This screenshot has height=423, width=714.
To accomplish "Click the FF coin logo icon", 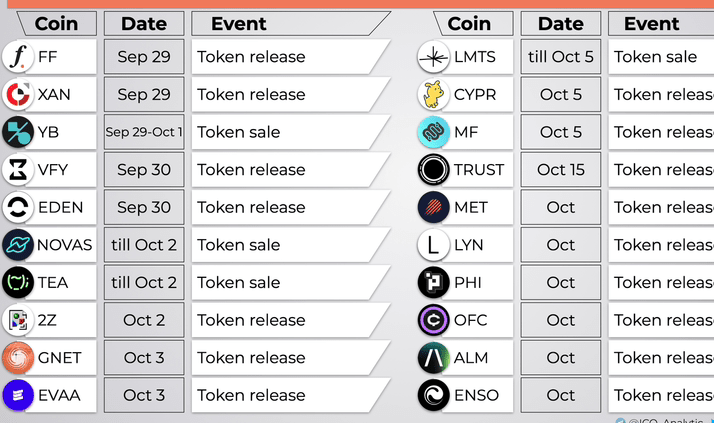I will point(18,57).
